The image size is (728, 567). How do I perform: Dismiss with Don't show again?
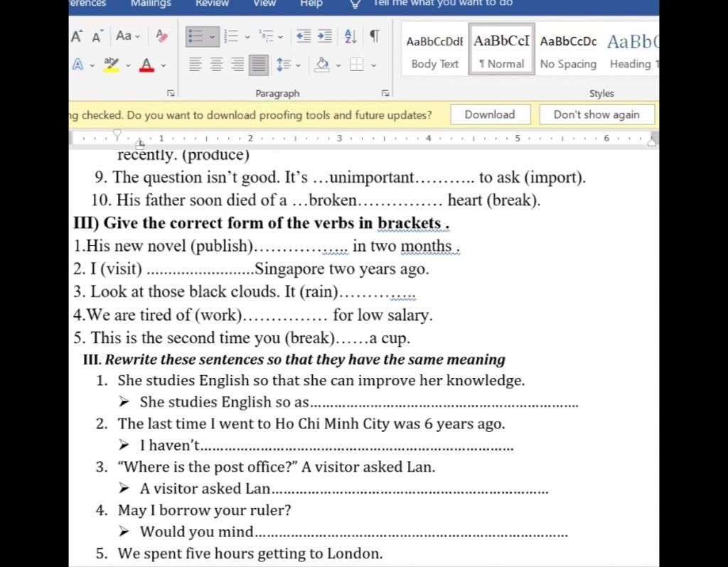coord(596,114)
